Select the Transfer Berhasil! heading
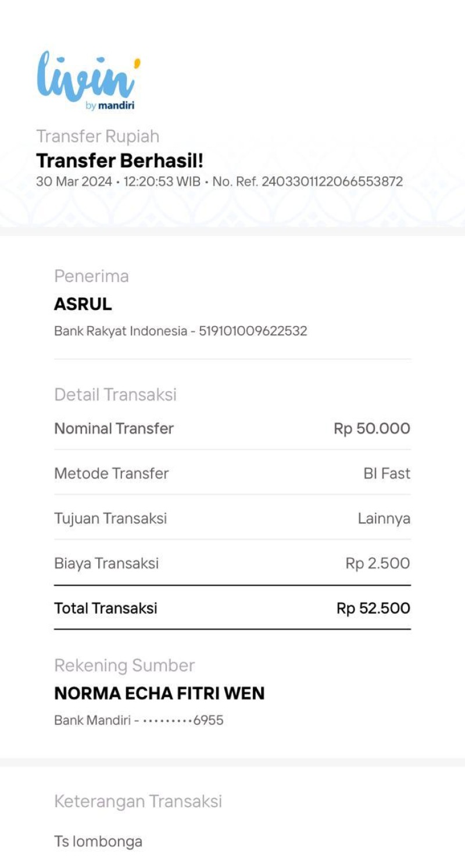This screenshot has height=868, width=465. (120, 160)
